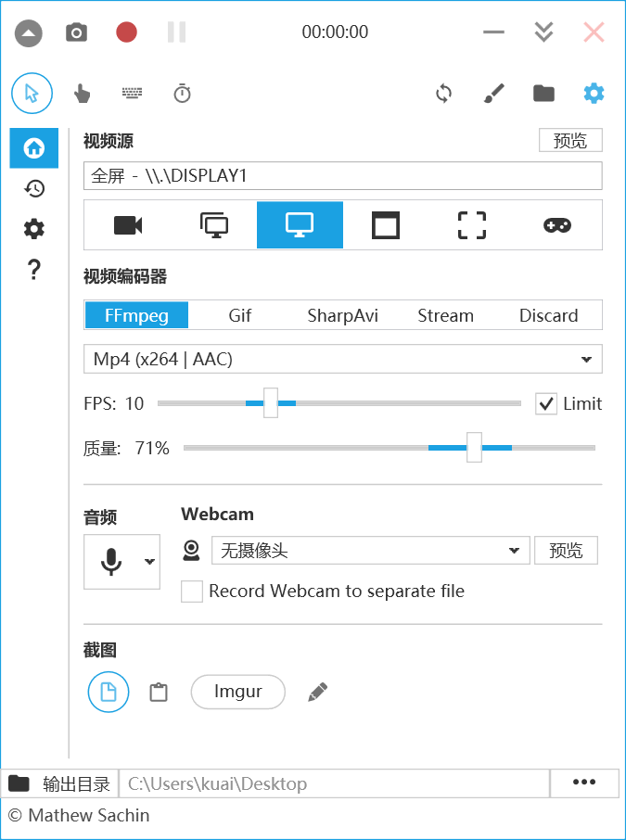Open the Mp4 (x264 | AAC) codec dropdown
This screenshot has height=840, width=626.
point(343,359)
